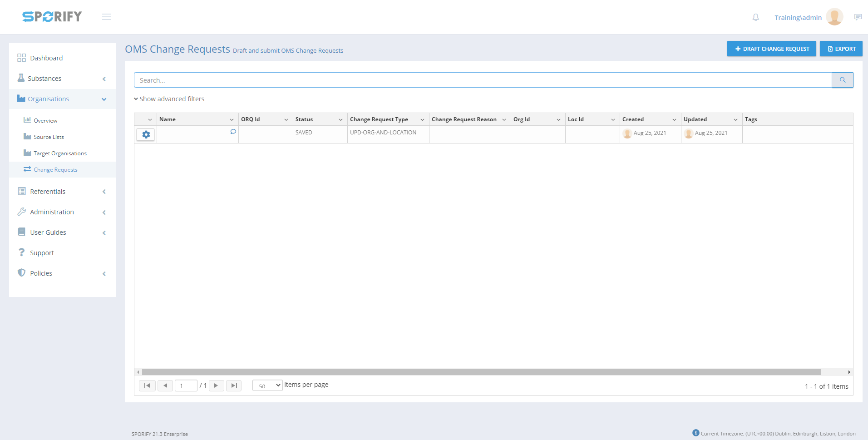The width and height of the screenshot is (868, 440).
Task: Open Target Organisations in sidebar
Action: [60, 153]
